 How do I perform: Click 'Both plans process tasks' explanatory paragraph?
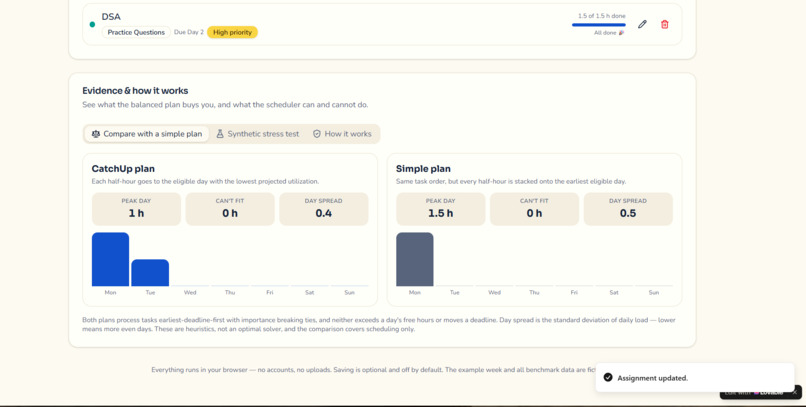pyautogui.click(x=379, y=324)
